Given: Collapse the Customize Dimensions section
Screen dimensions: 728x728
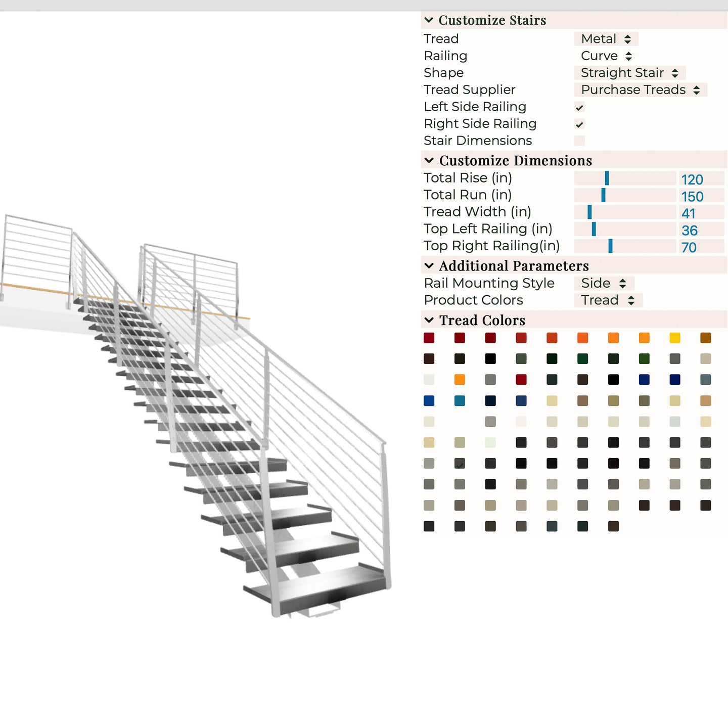Looking at the screenshot, I should coord(429,161).
